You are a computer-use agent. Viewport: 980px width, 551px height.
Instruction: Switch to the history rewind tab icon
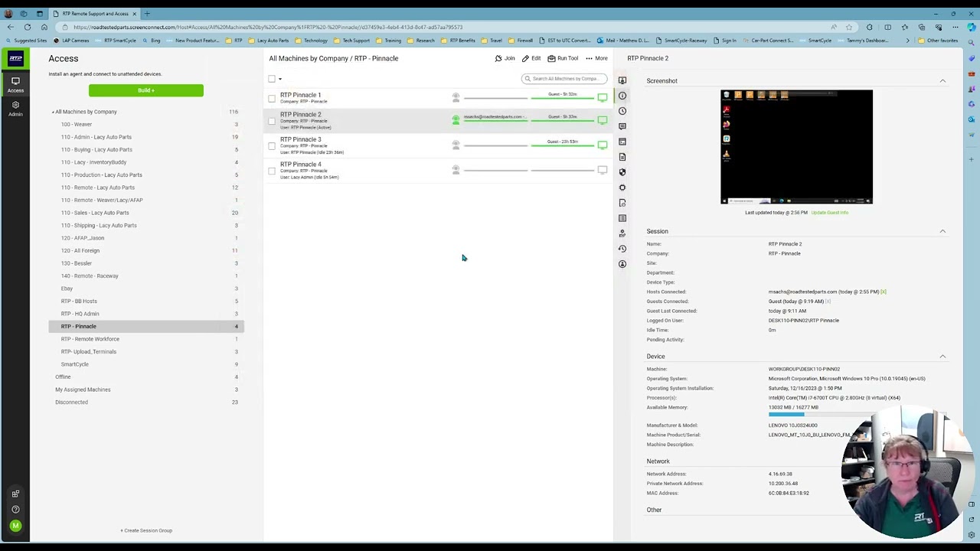(622, 249)
